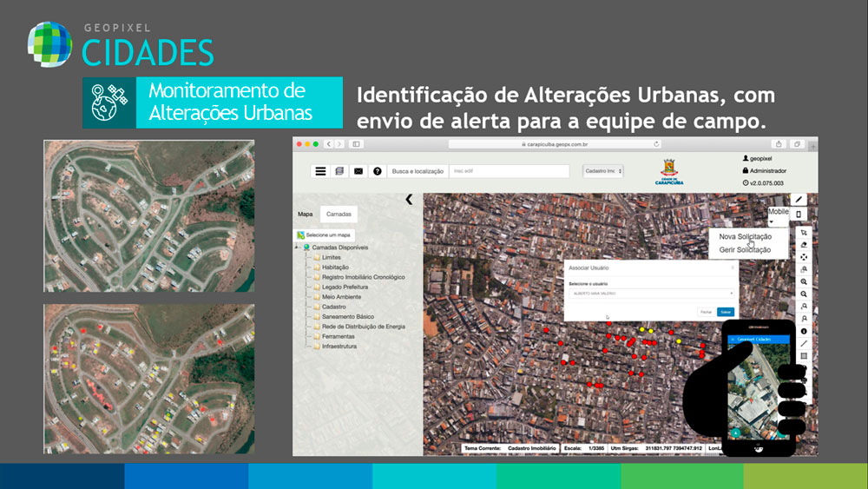Image resolution: width=868 pixels, height=489 pixels.
Task: Close the Associar Usuário dialog with X
Action: click(x=733, y=268)
